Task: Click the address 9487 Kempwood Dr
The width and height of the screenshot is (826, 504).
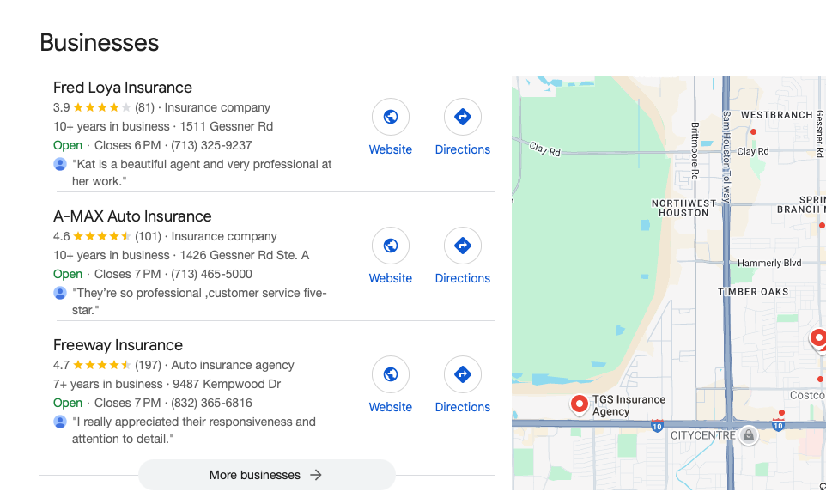Action: point(227,384)
